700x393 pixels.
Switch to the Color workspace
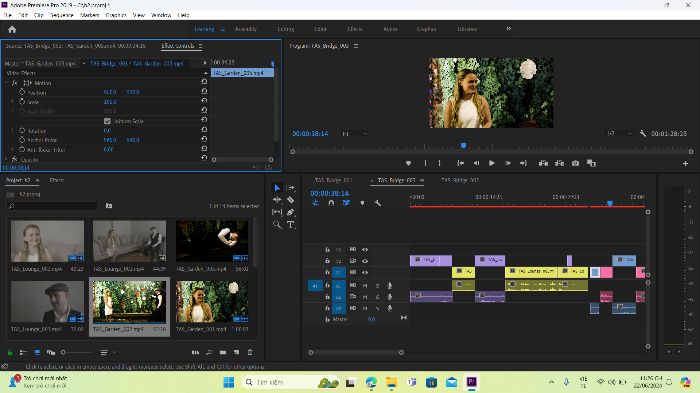tap(320, 29)
